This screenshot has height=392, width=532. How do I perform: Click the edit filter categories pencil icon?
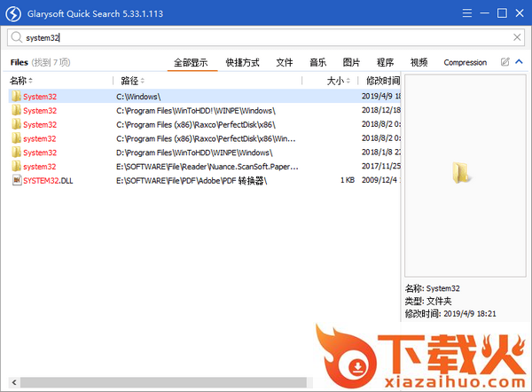505,62
